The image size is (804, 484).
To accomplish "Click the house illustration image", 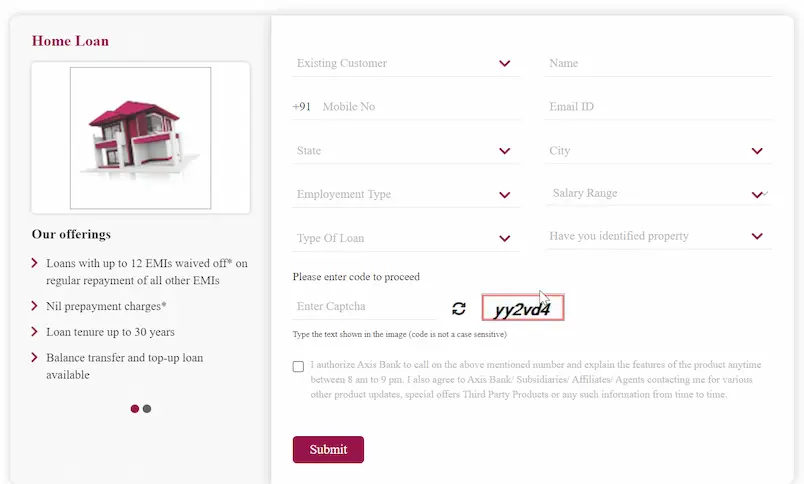I will point(140,138).
